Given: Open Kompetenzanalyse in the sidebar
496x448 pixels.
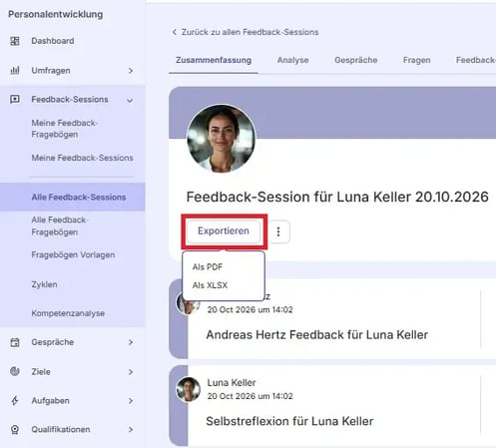Looking at the screenshot, I should tap(68, 313).
